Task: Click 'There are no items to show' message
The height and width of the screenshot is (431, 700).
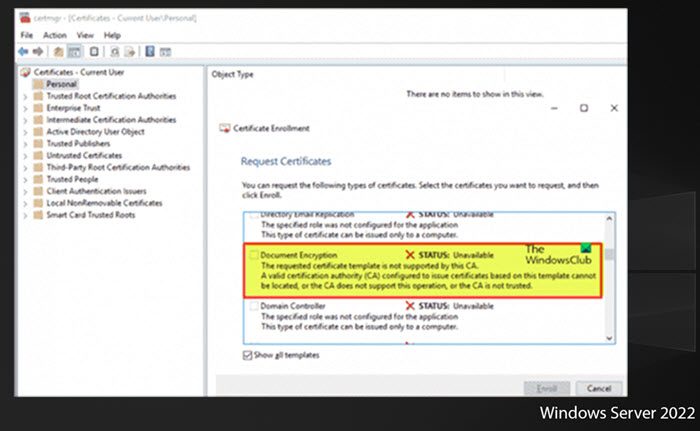Action: pyautogui.click(x=475, y=94)
